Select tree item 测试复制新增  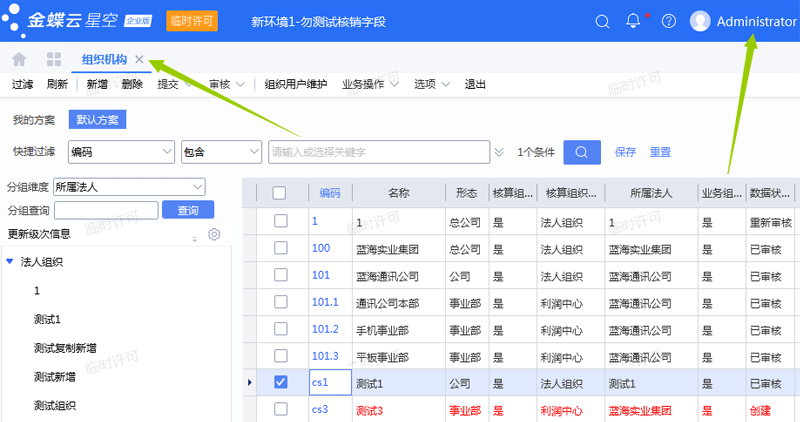(x=65, y=348)
